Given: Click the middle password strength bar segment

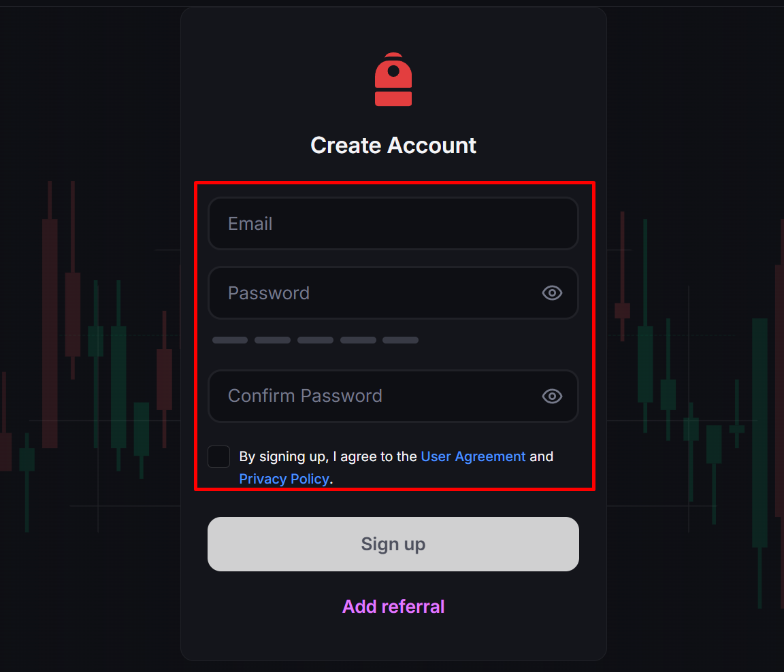Looking at the screenshot, I should tap(315, 340).
